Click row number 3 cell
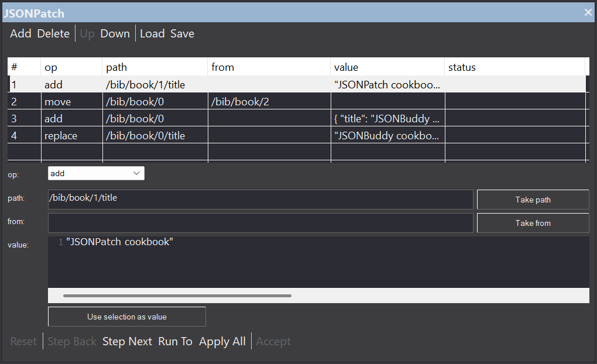Image resolution: width=597 pixels, height=364 pixels. tap(24, 118)
